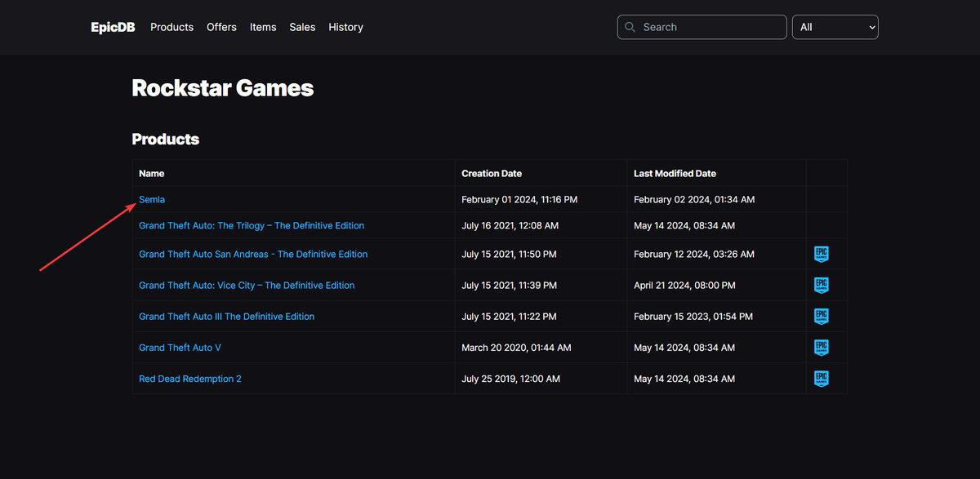Click the Name column header
980x479 pixels.
(x=152, y=173)
